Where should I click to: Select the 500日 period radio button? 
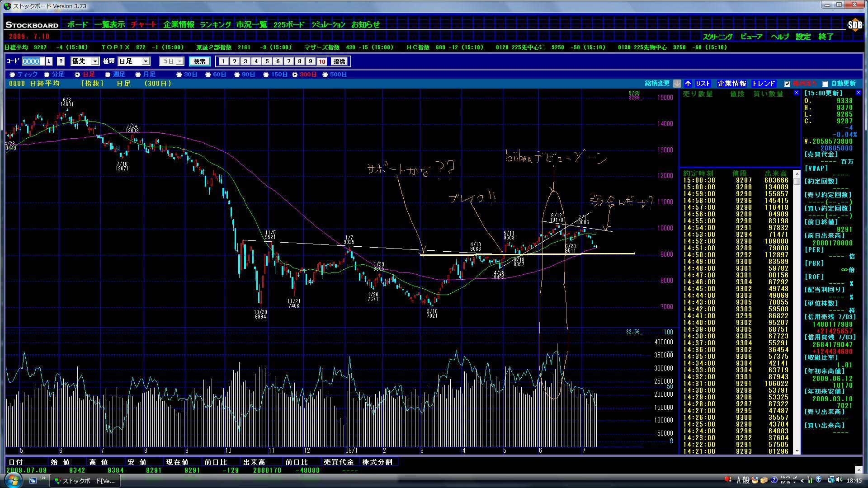point(325,75)
